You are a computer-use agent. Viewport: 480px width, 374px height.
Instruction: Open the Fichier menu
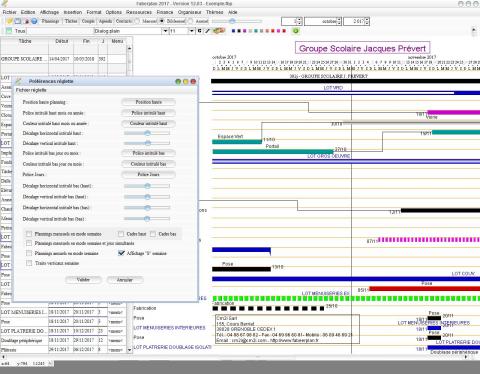tap(9, 12)
